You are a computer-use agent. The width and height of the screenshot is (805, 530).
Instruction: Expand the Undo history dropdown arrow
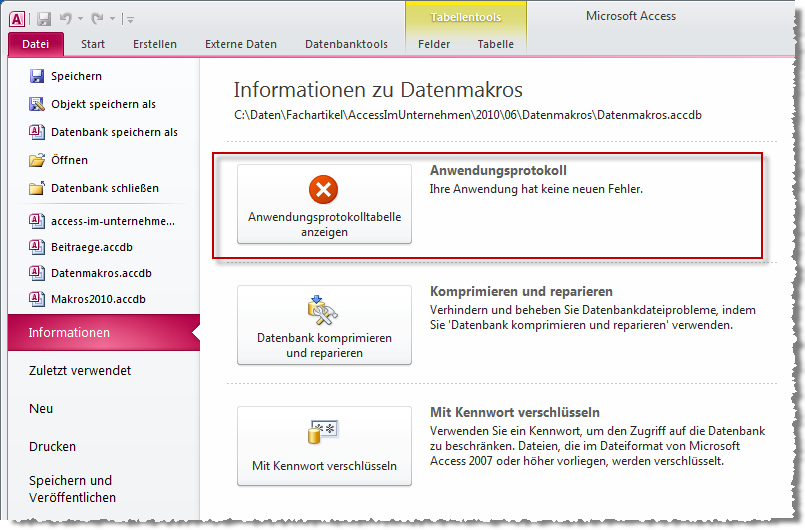click(81, 18)
